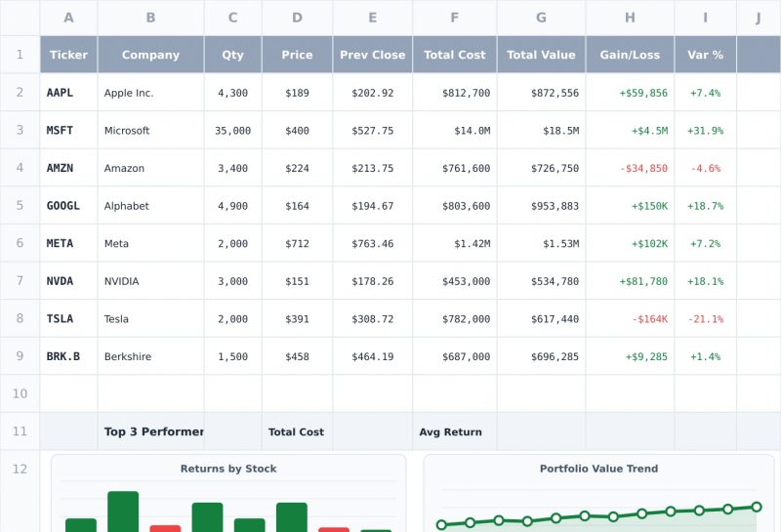781x532 pixels.
Task: Click the Ticker header cell
Action: [68, 55]
